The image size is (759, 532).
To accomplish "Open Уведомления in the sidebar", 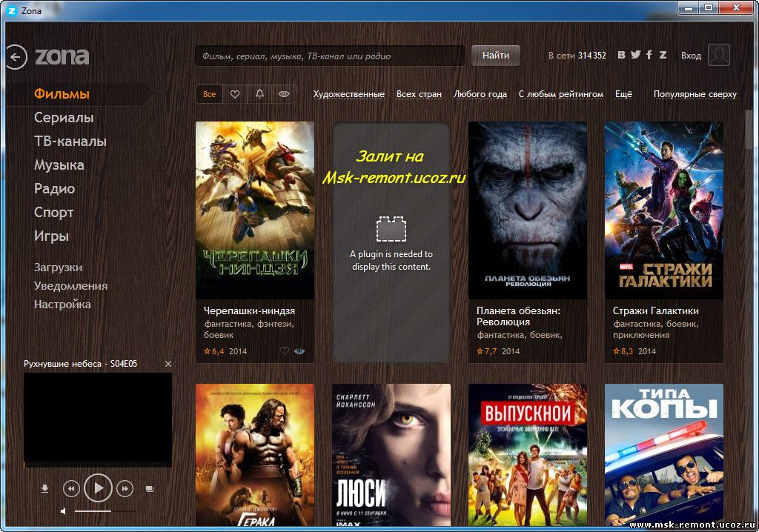I will (x=70, y=286).
